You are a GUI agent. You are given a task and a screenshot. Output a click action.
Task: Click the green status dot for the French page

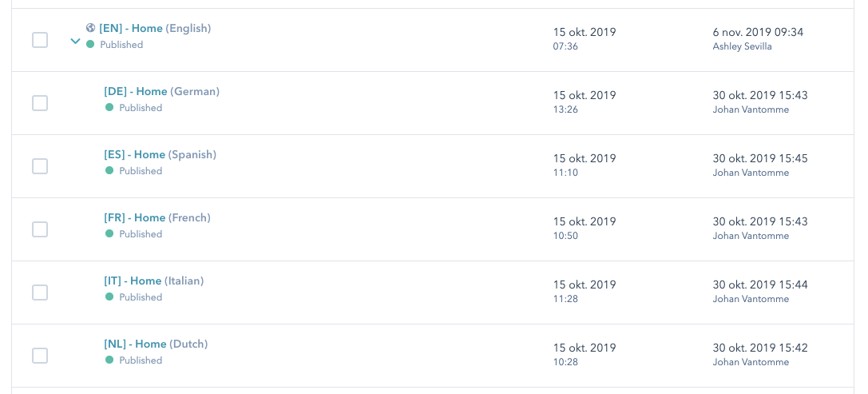[x=109, y=234]
